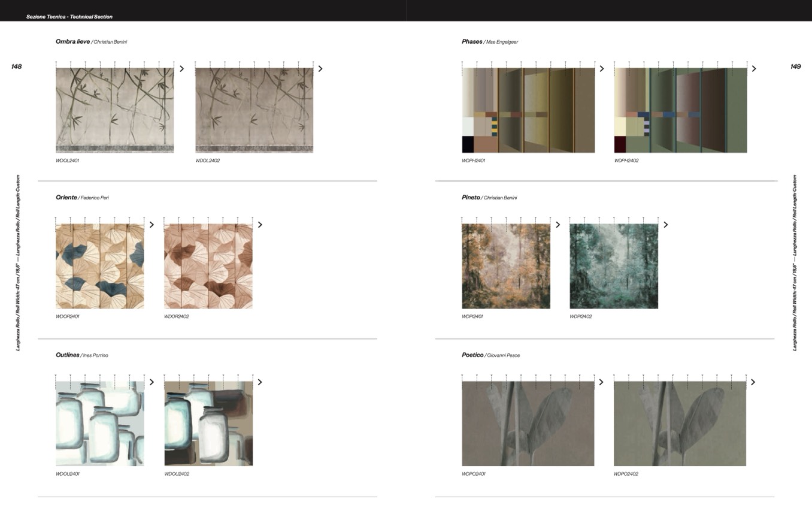Image resolution: width=812 pixels, height=526 pixels.
Task: Select the Poetico WDPO2402 leaf image
Action: pyautogui.click(x=680, y=424)
